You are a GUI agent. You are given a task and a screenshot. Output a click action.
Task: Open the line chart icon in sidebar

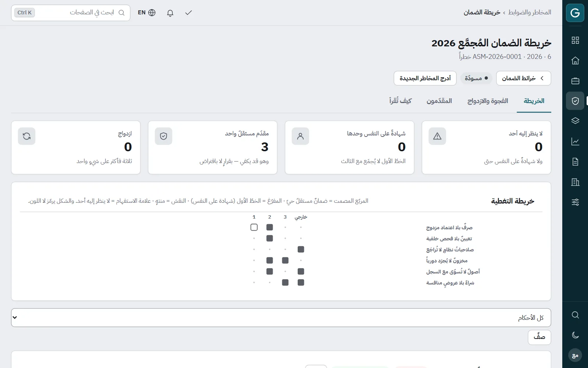pos(575,141)
